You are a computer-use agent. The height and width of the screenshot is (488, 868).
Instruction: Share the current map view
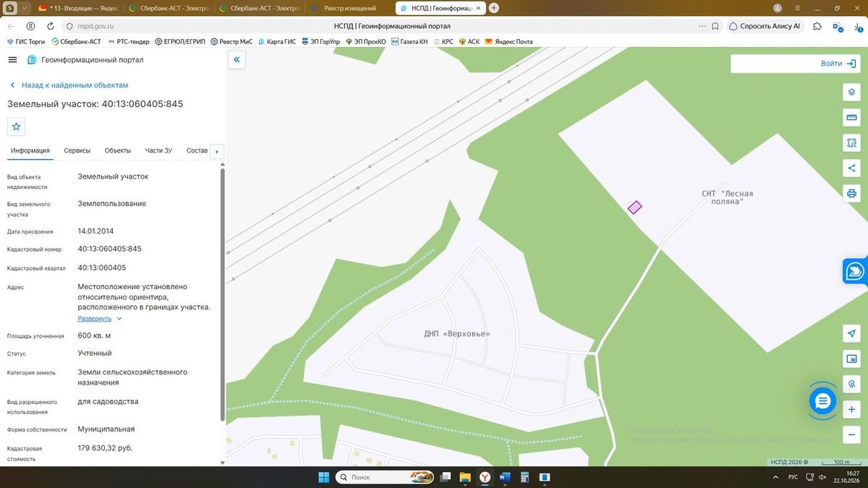tap(851, 168)
